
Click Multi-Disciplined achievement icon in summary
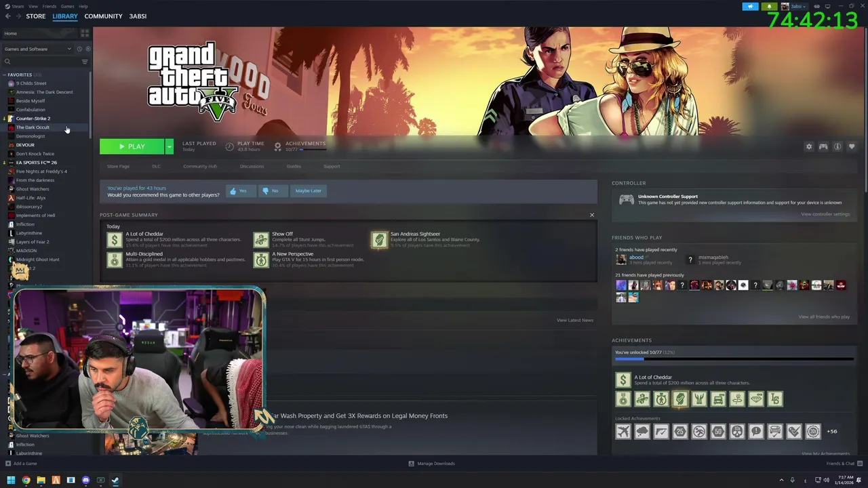(115, 259)
